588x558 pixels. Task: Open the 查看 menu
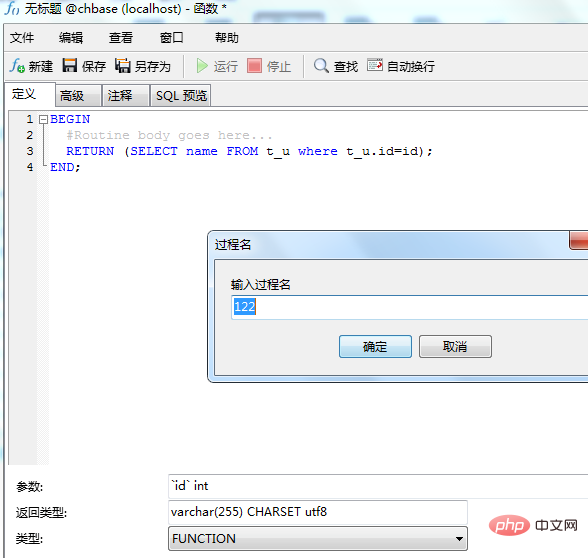[121, 38]
